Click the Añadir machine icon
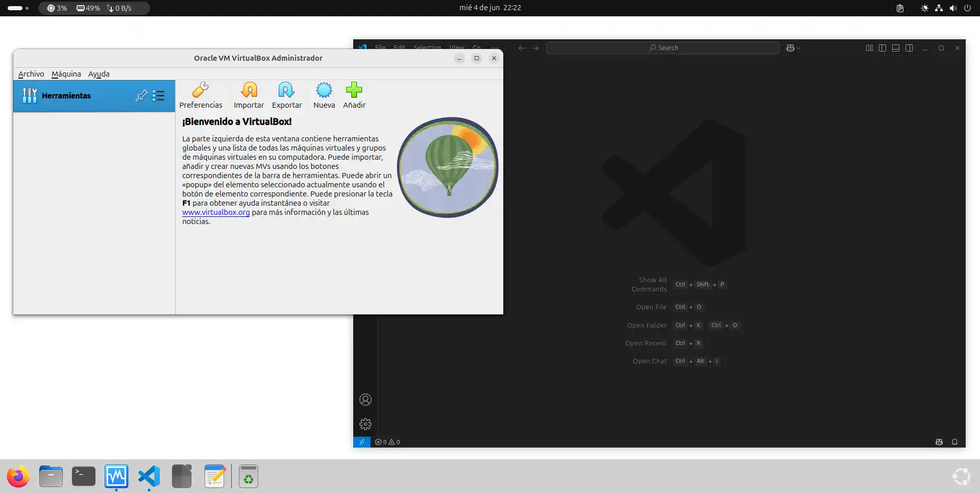980x493 pixels. point(354,95)
